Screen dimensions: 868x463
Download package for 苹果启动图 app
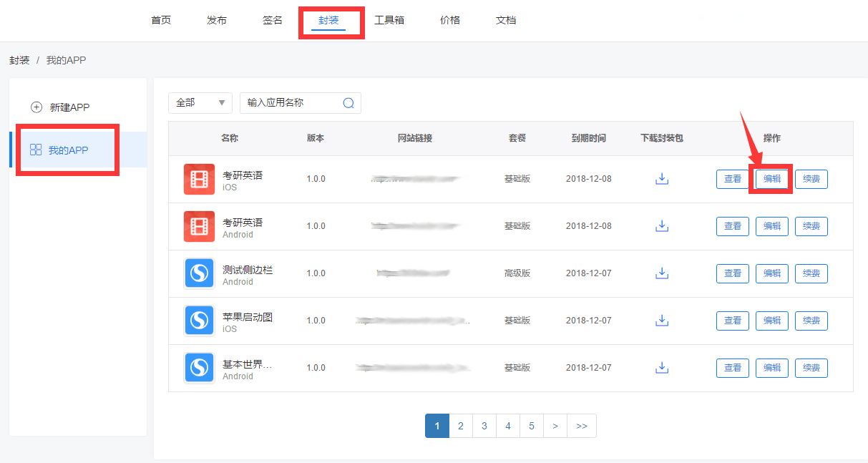coord(662,321)
